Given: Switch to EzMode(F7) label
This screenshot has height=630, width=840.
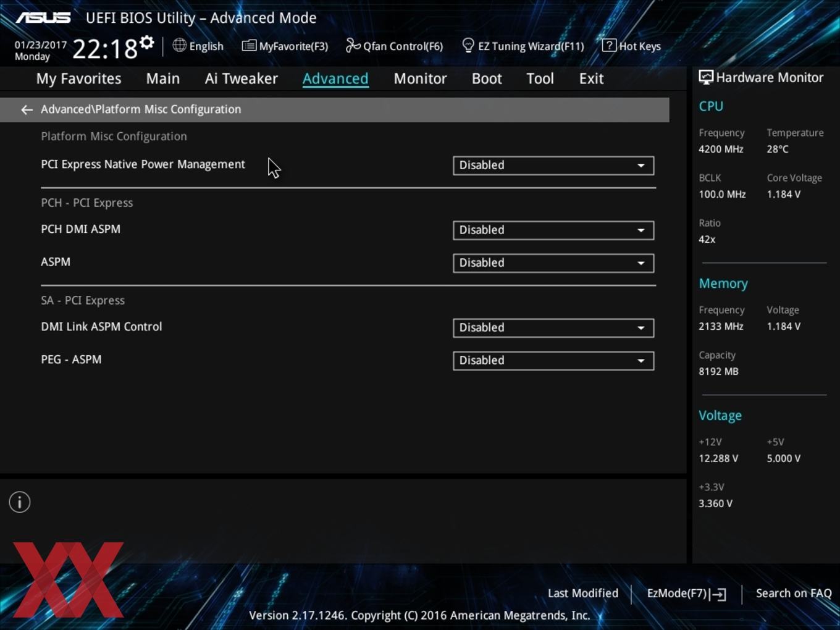Looking at the screenshot, I should [x=677, y=593].
